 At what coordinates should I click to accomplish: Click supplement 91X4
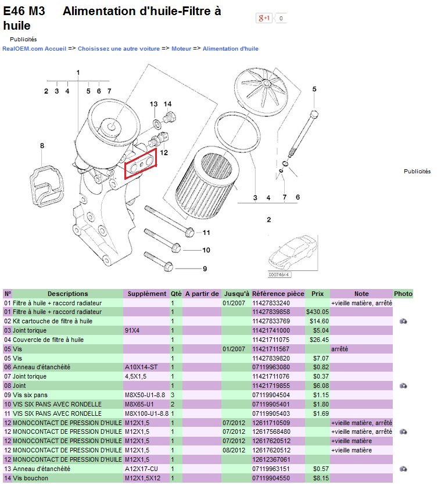(132, 330)
